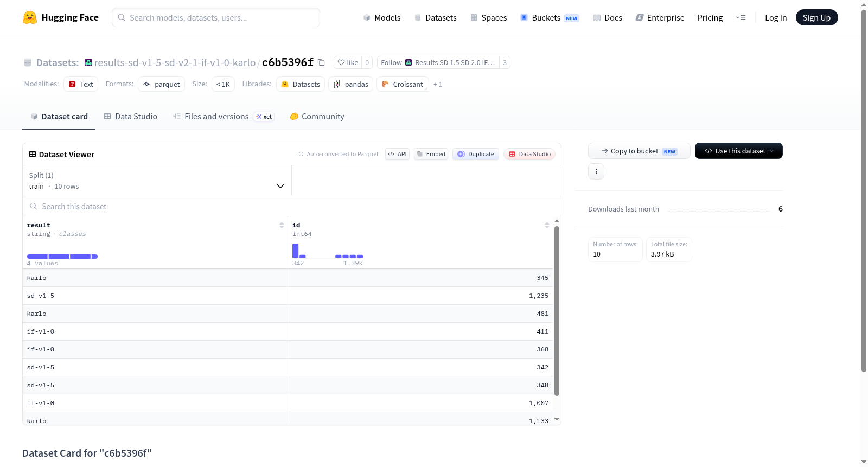
Task: Switch to the Dataset card tab
Action: [59, 117]
